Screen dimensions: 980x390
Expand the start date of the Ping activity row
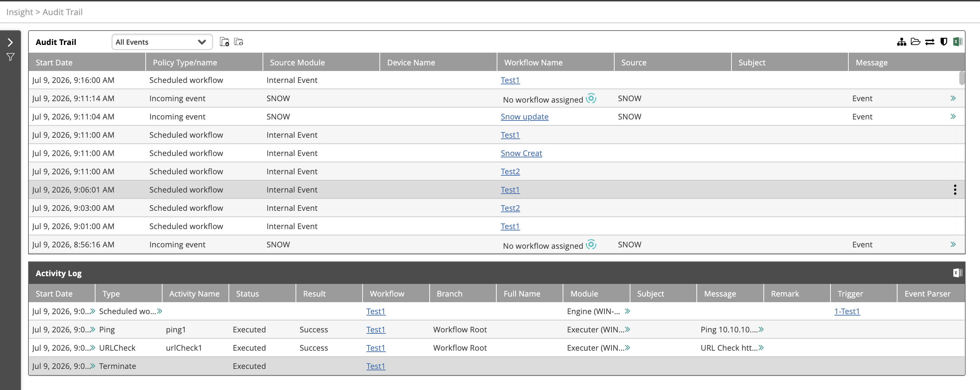pos(92,330)
